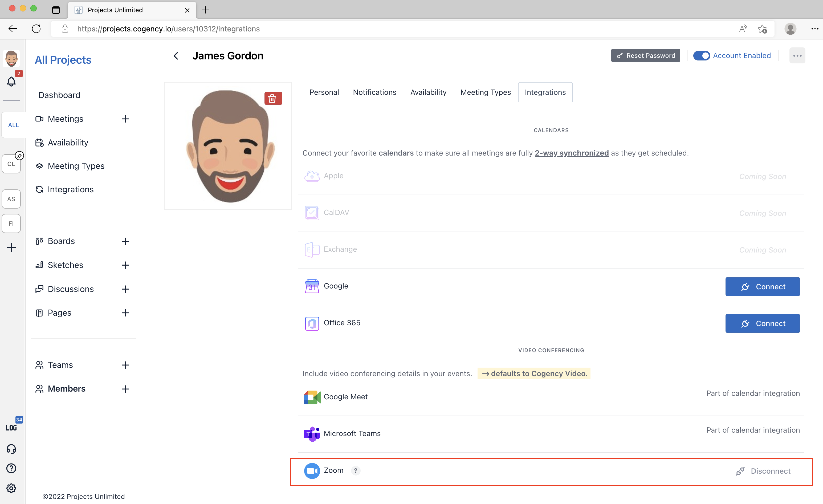Click the help circle icon in sidebar
This screenshot has height=504, width=823.
(x=11, y=468)
